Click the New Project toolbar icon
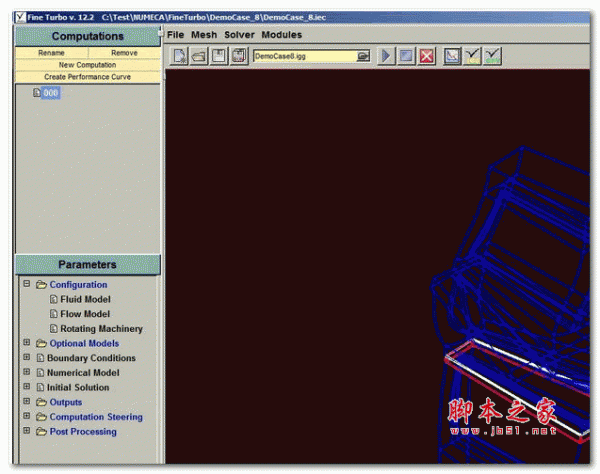The width and height of the screenshot is (600, 474). [x=180, y=56]
